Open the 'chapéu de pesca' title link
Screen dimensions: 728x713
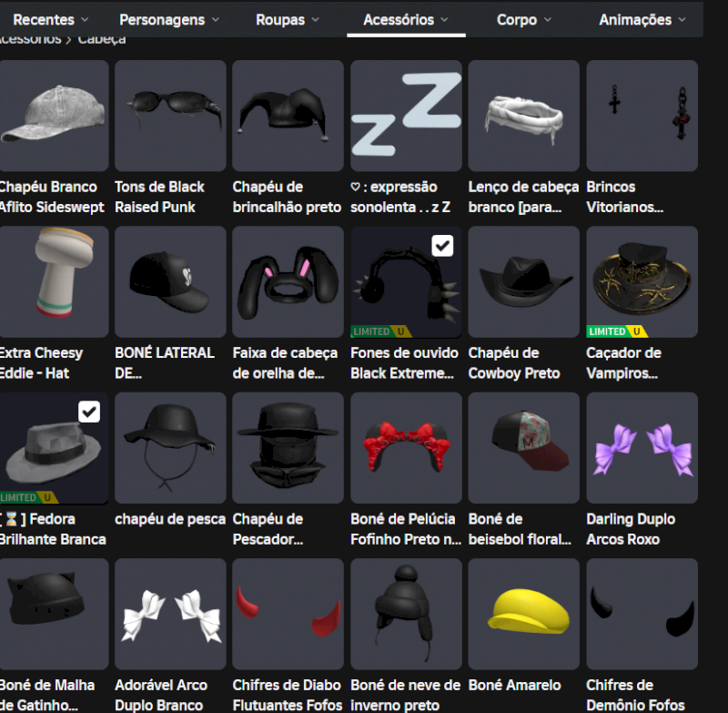(x=170, y=519)
